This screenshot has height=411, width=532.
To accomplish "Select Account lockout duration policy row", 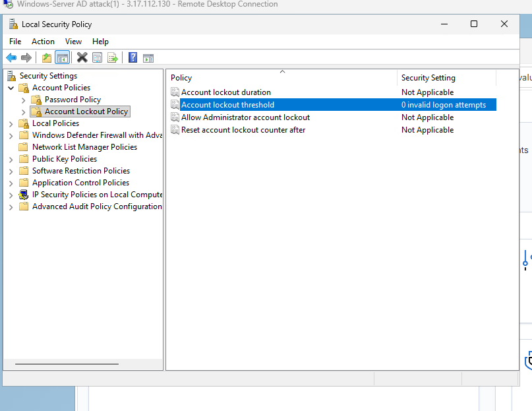I will (333, 92).
